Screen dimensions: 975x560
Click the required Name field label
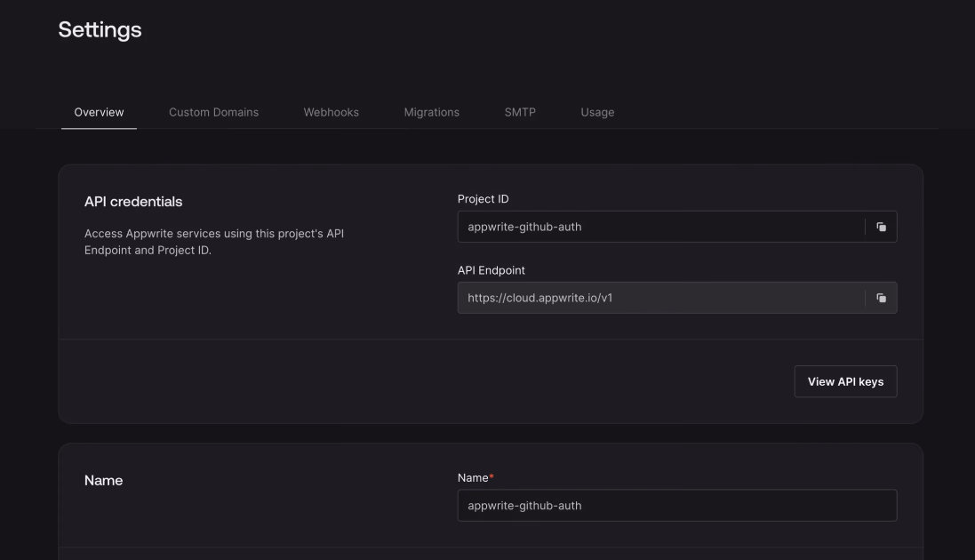coord(476,478)
